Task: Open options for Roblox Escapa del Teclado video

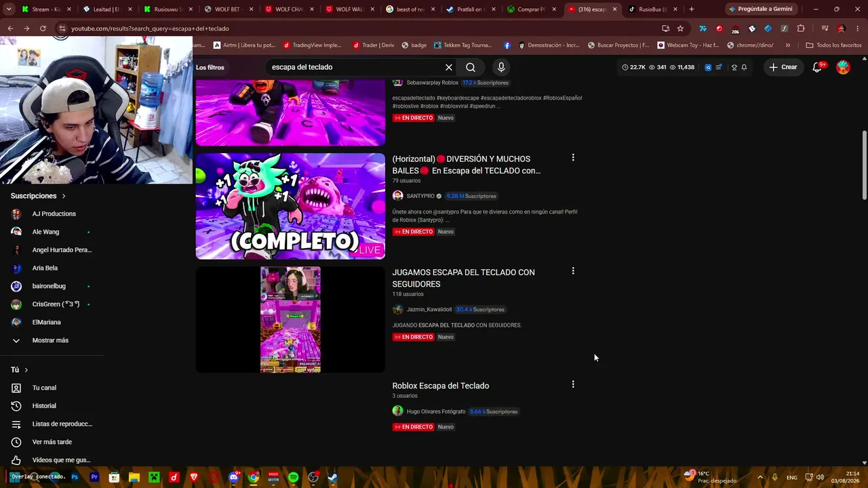Action: coord(573,384)
